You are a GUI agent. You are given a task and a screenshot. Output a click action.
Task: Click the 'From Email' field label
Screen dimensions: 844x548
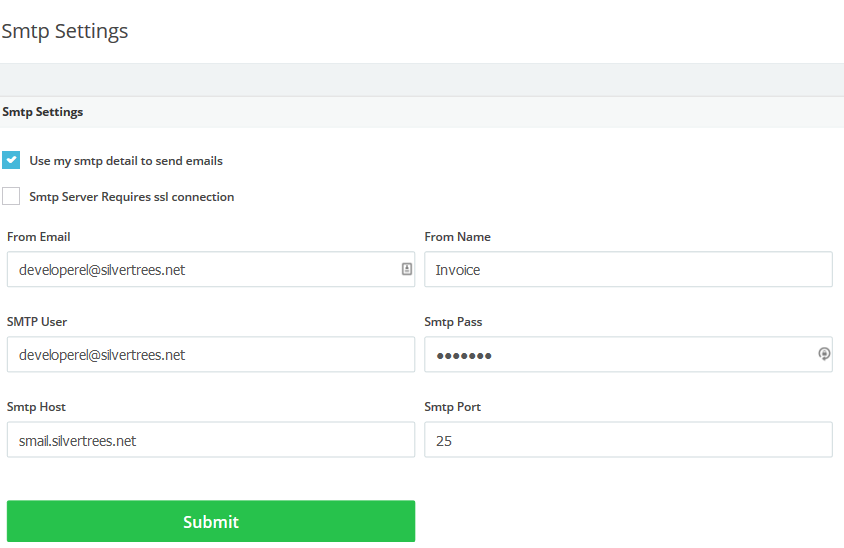click(x=39, y=237)
